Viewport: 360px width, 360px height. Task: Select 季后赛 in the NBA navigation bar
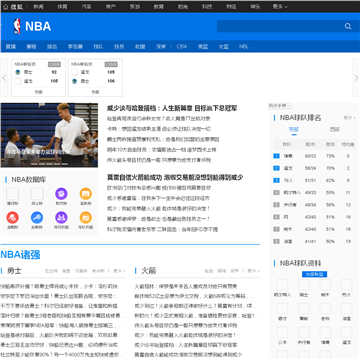click(x=75, y=47)
